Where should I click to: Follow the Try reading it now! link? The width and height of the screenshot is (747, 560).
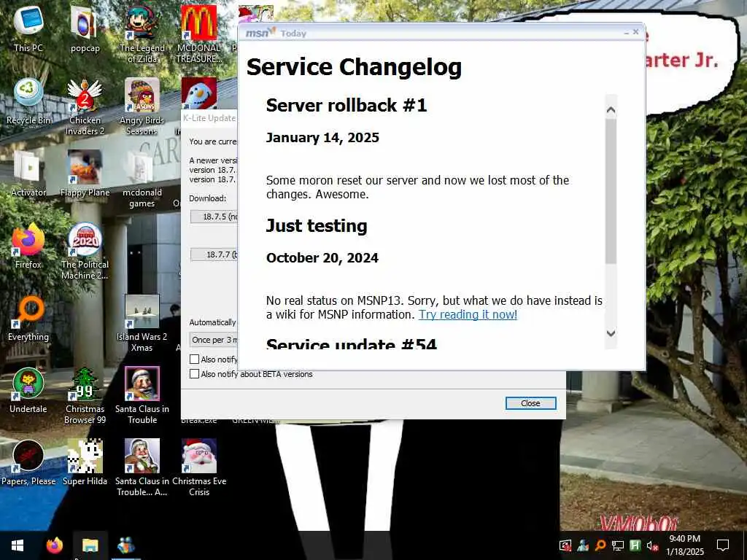(468, 315)
